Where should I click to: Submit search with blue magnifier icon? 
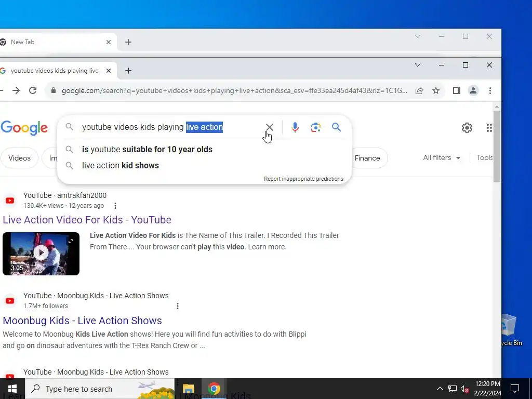pos(336,127)
